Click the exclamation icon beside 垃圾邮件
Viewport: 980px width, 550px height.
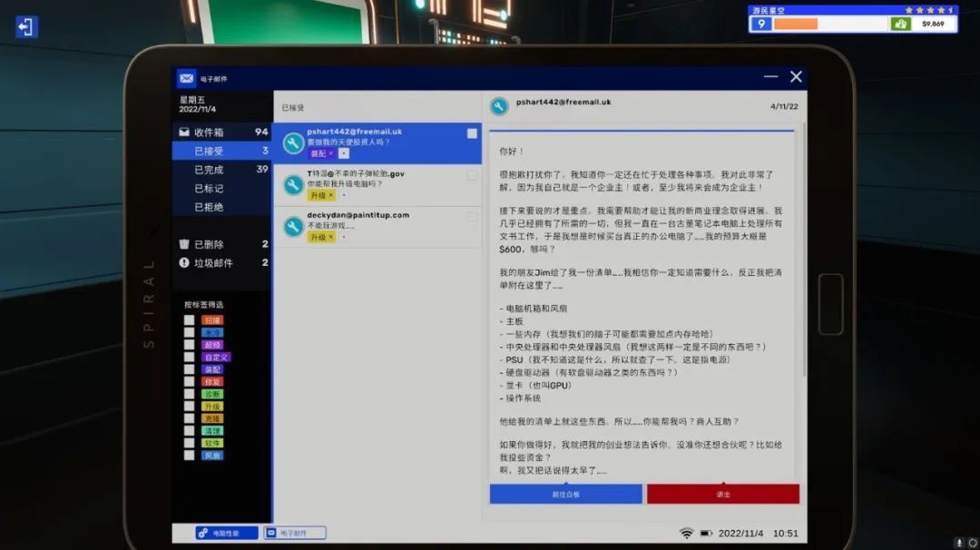point(183,262)
